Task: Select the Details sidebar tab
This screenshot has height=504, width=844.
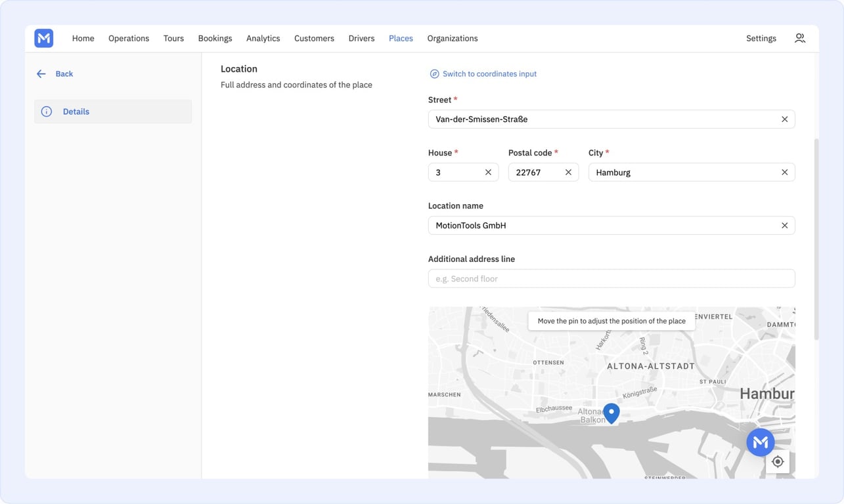Action: point(113,112)
